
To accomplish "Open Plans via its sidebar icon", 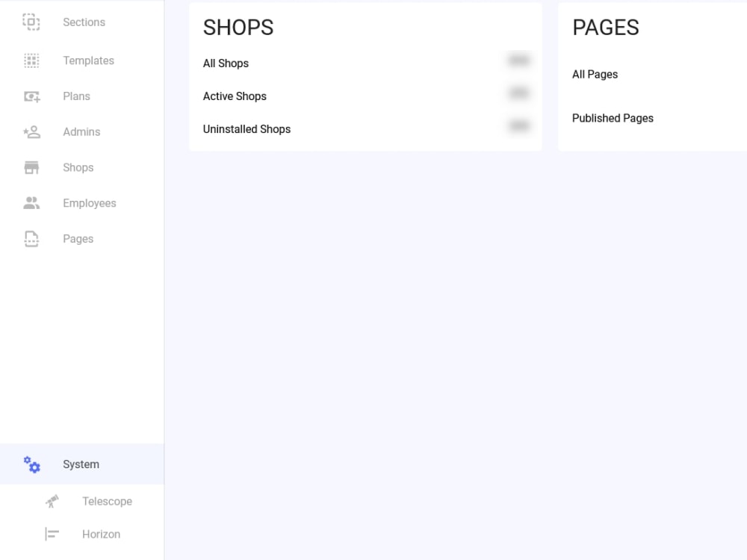I will pyautogui.click(x=31, y=96).
